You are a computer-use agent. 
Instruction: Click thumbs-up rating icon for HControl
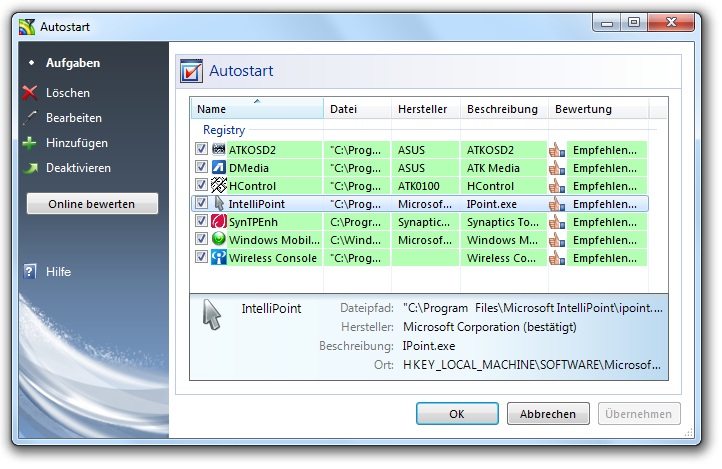point(557,185)
